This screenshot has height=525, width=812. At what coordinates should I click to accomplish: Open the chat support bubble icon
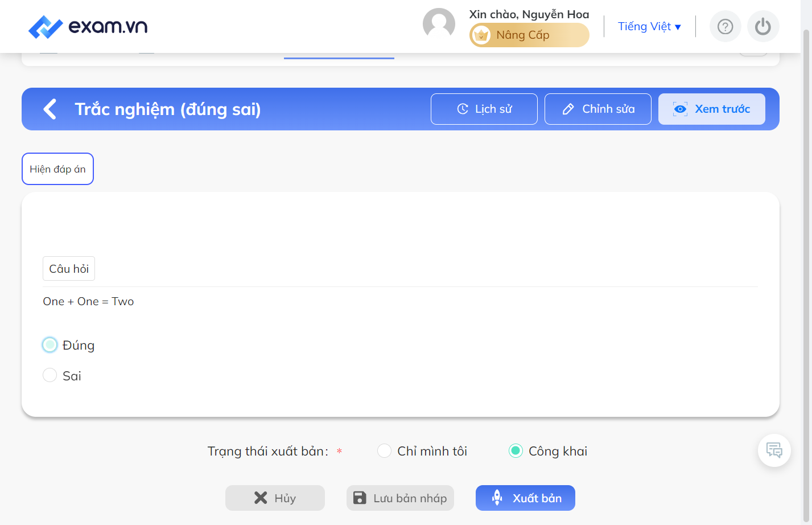[x=774, y=450]
